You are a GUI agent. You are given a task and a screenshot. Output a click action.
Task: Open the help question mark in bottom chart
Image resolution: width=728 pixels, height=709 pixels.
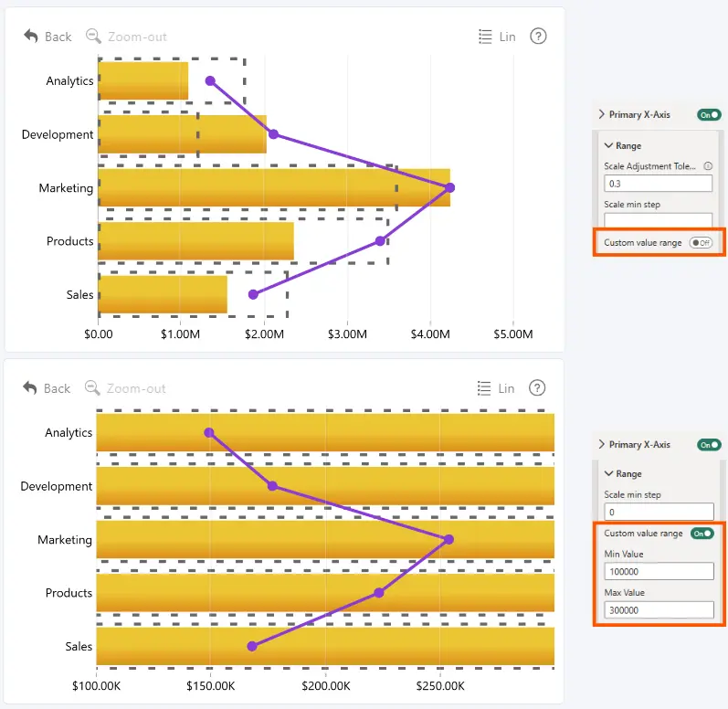point(537,387)
